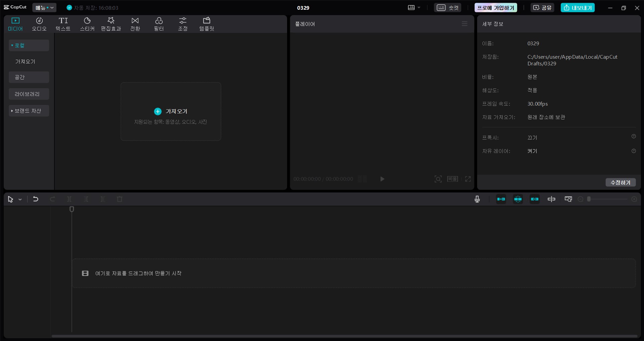This screenshot has width=644, height=341.
Task: Click the timeline playhead marker
Action: (72, 209)
